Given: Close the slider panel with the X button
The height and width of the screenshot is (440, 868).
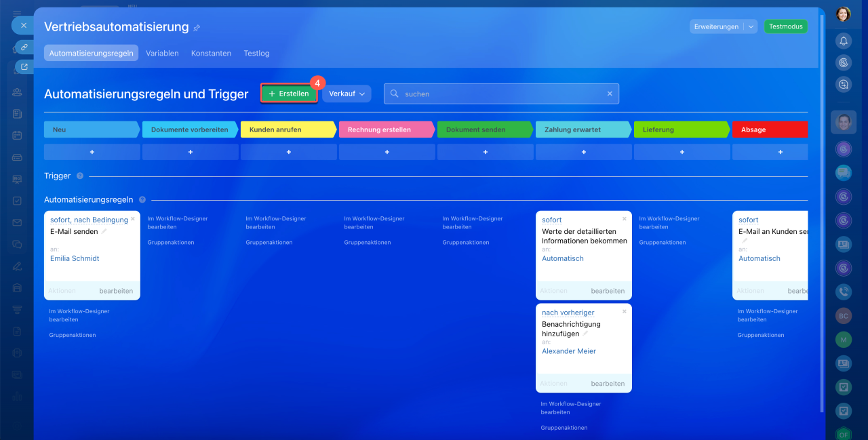Looking at the screenshot, I should pos(23,25).
